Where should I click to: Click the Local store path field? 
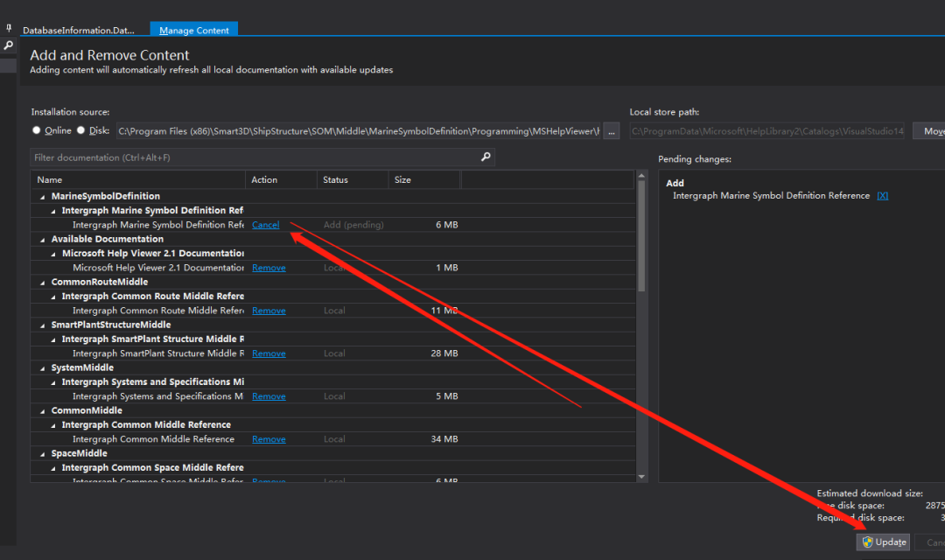[766, 130]
